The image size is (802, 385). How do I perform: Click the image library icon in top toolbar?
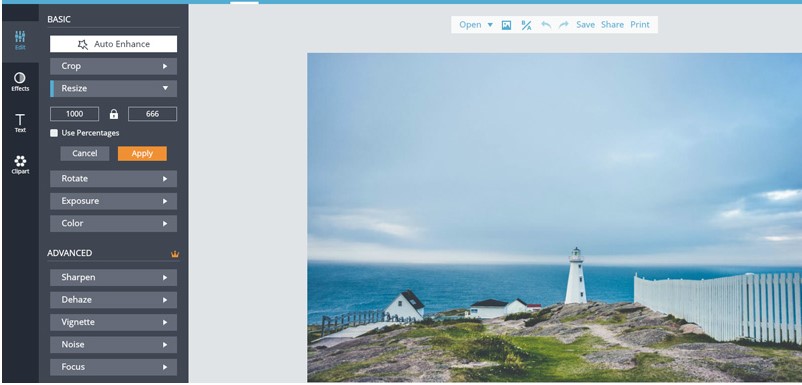506,25
